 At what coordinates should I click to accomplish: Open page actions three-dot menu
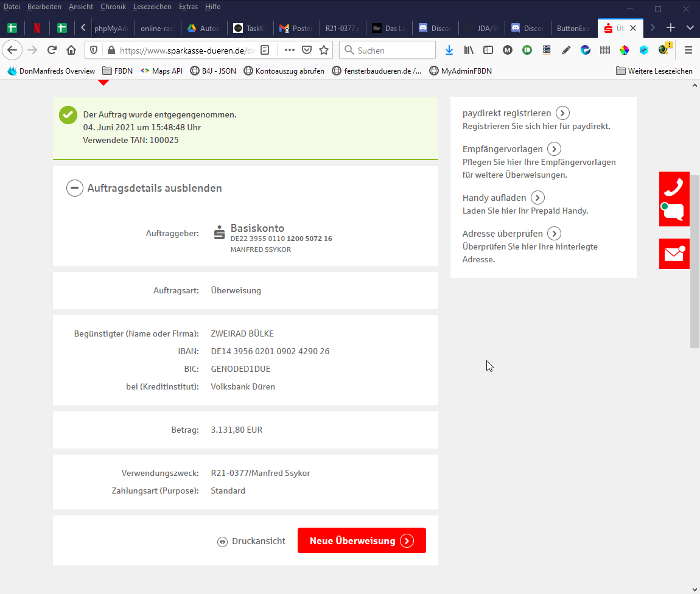tap(290, 50)
